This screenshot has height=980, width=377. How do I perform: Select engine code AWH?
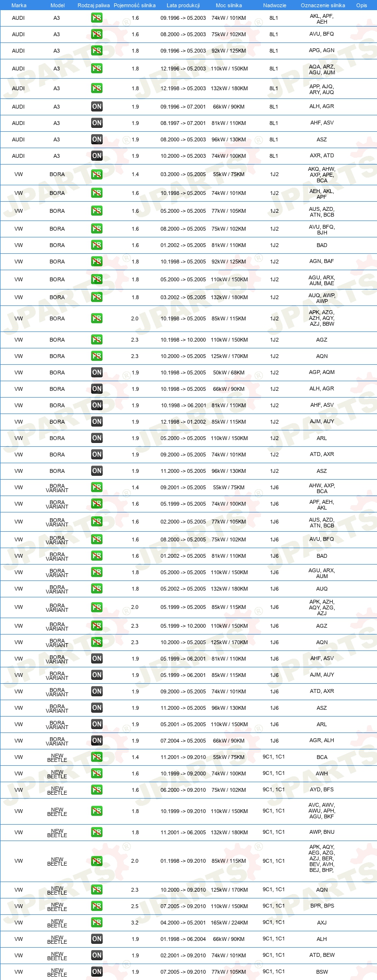pos(322,773)
